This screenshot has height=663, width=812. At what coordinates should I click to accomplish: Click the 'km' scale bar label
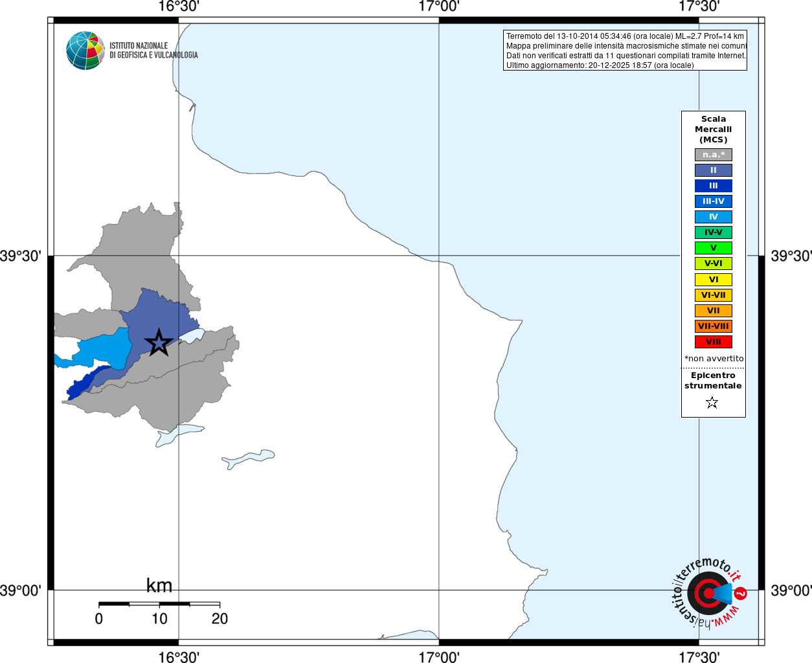(159, 585)
